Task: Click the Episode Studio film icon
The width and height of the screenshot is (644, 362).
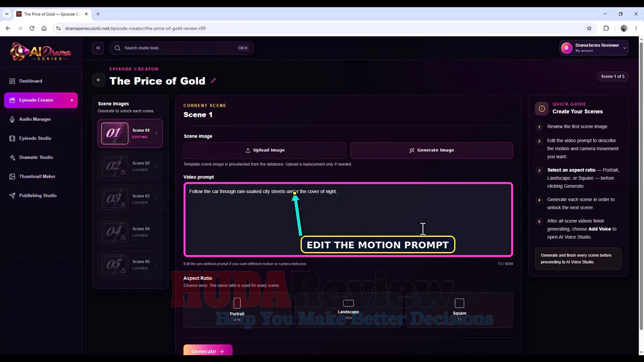Action: [x=12, y=138]
